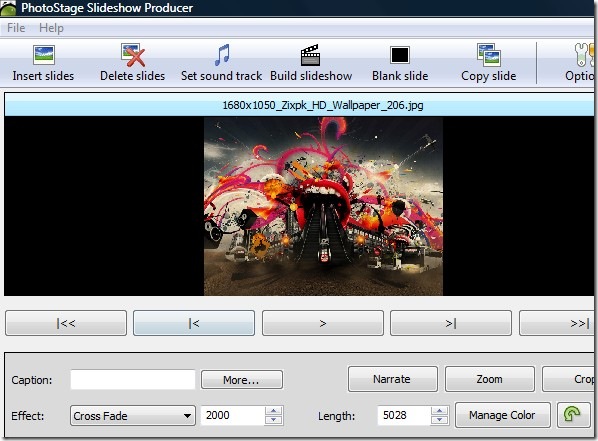This screenshot has height=441, width=598.
Task: Open Options tools icon
Action: (x=584, y=55)
